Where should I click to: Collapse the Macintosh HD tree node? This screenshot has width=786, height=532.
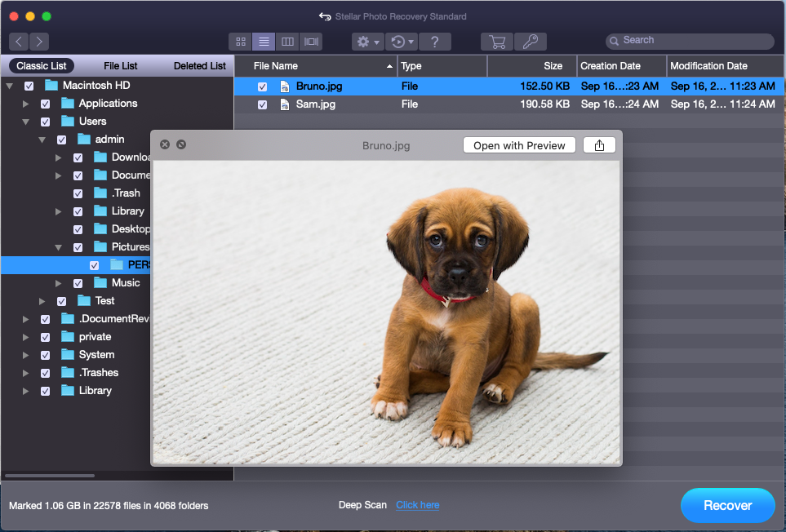(x=10, y=86)
